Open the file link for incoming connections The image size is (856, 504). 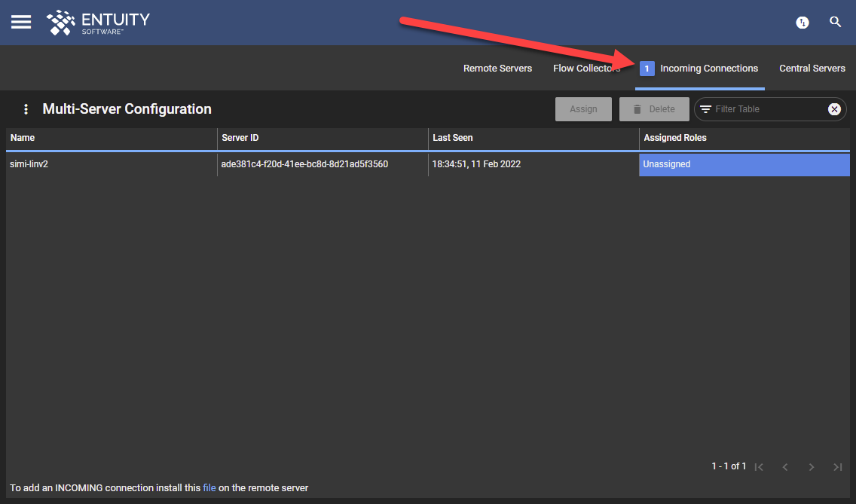click(209, 488)
